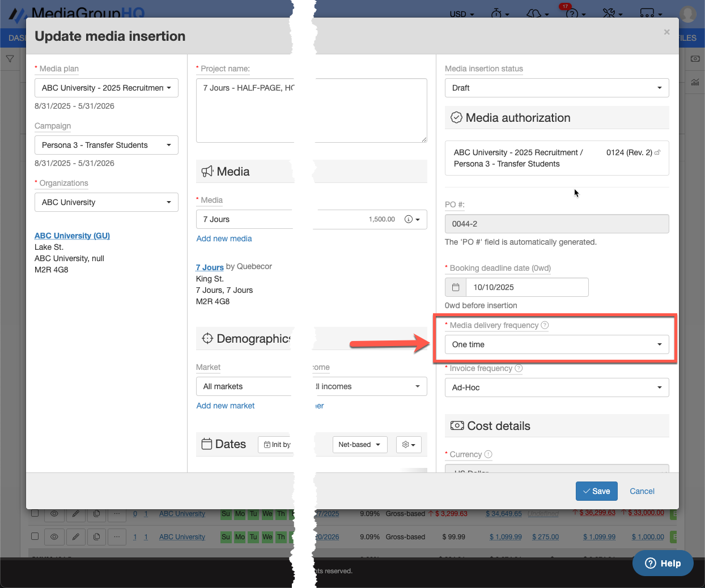705x588 pixels.
Task: Click the eye view icon in first table row
Action: pos(54,514)
